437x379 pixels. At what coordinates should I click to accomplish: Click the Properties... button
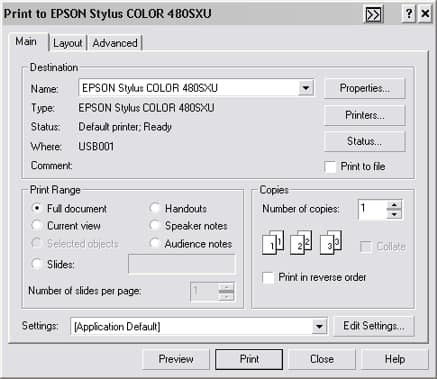point(365,88)
